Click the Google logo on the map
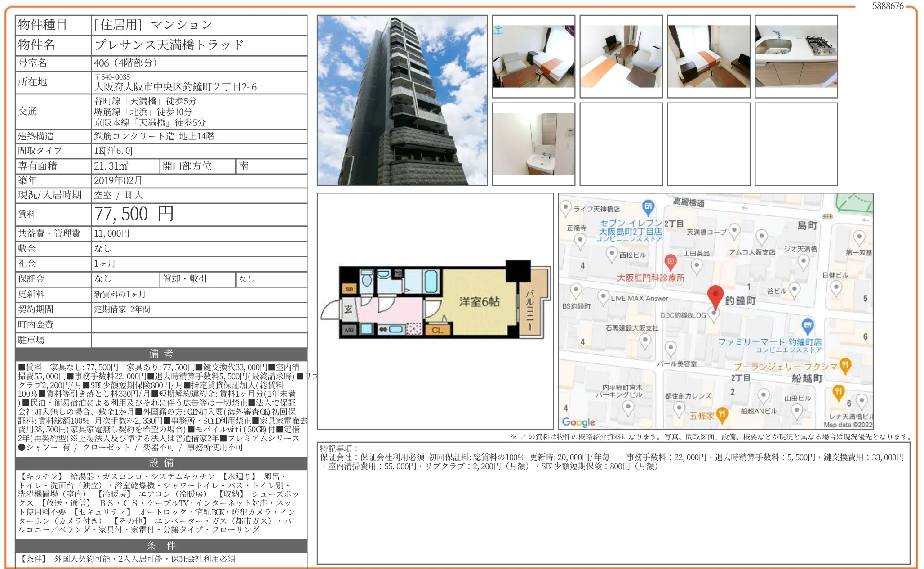 coord(578,422)
